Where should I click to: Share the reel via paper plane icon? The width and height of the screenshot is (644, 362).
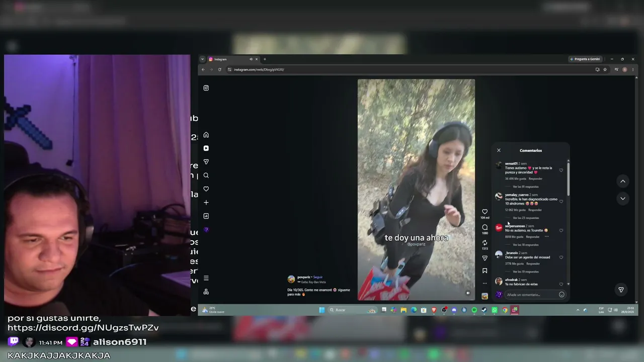point(485,258)
